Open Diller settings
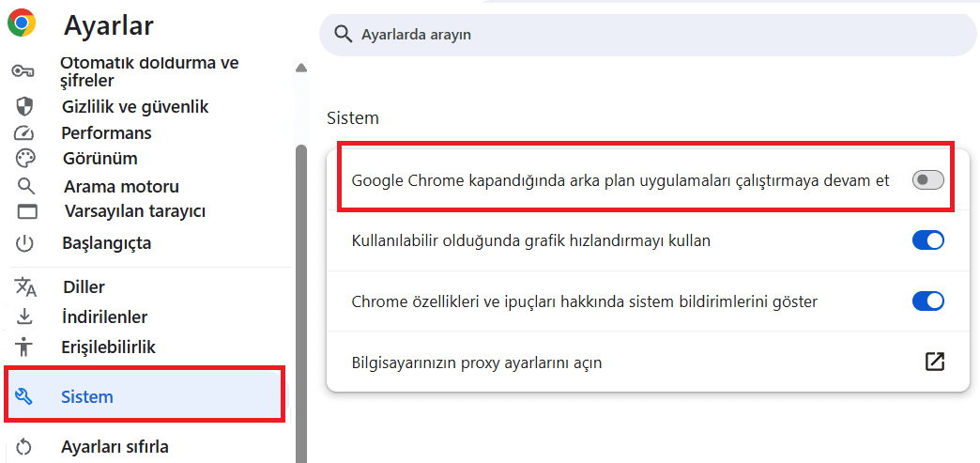980x463 pixels. coord(84,286)
